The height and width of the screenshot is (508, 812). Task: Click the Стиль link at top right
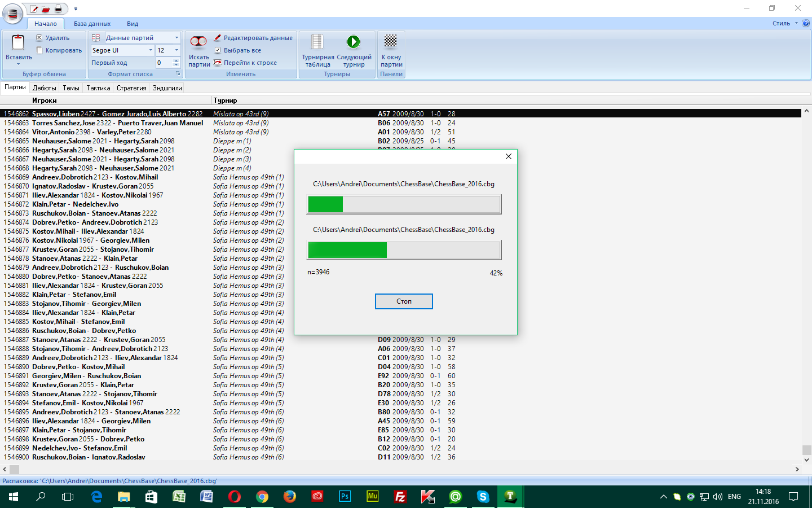pyautogui.click(x=781, y=23)
